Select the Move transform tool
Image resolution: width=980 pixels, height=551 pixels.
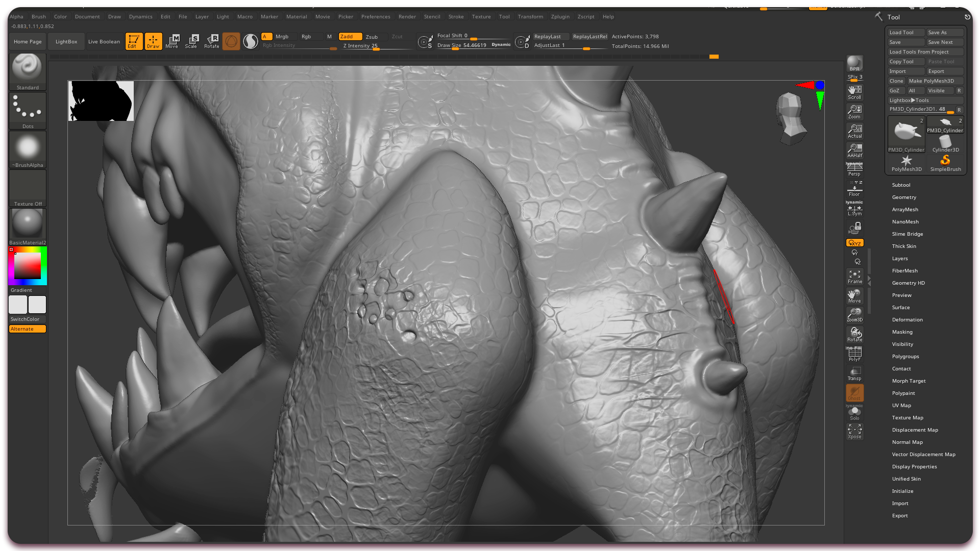[172, 41]
